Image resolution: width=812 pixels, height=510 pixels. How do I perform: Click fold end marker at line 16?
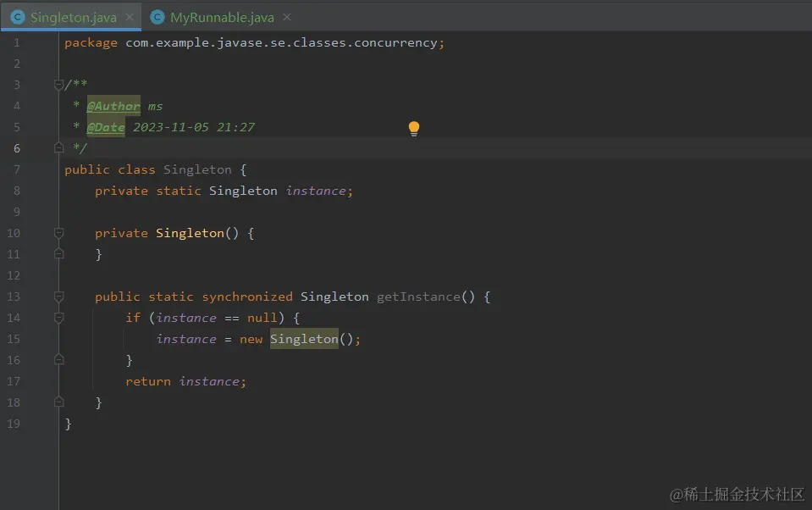58,360
